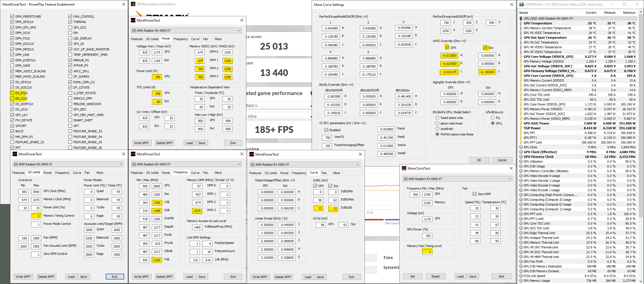This screenshot has height=284, width=644.
Task: Click Memory Fast Timing Level field in MoreClockTool
Action: pyautogui.click(x=427, y=252)
